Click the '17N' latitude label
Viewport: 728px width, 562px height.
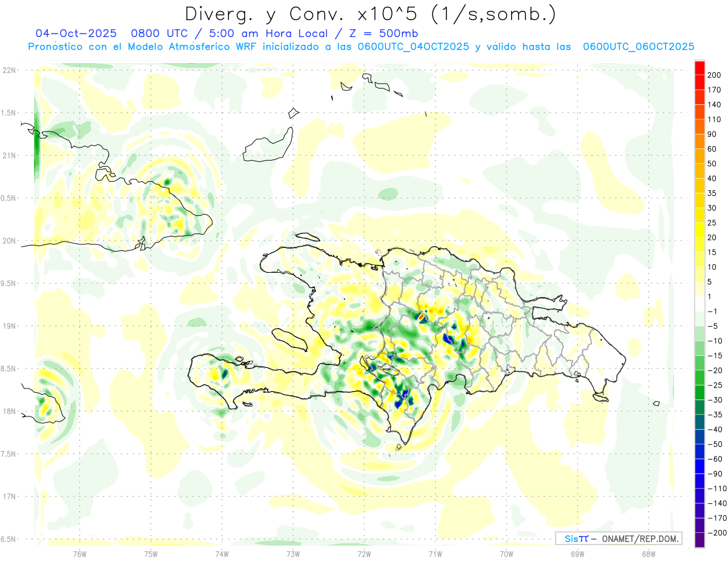10,497
